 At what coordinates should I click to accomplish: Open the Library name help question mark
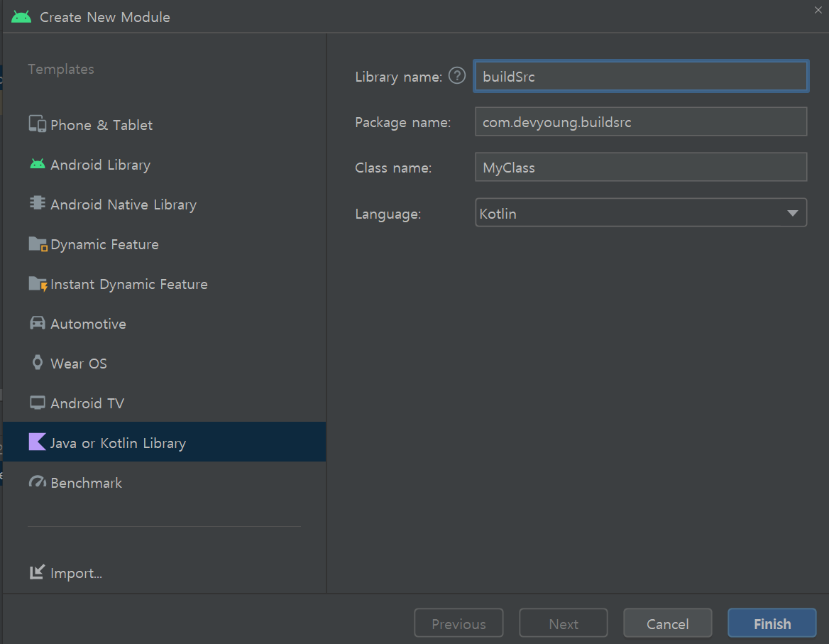(x=457, y=75)
